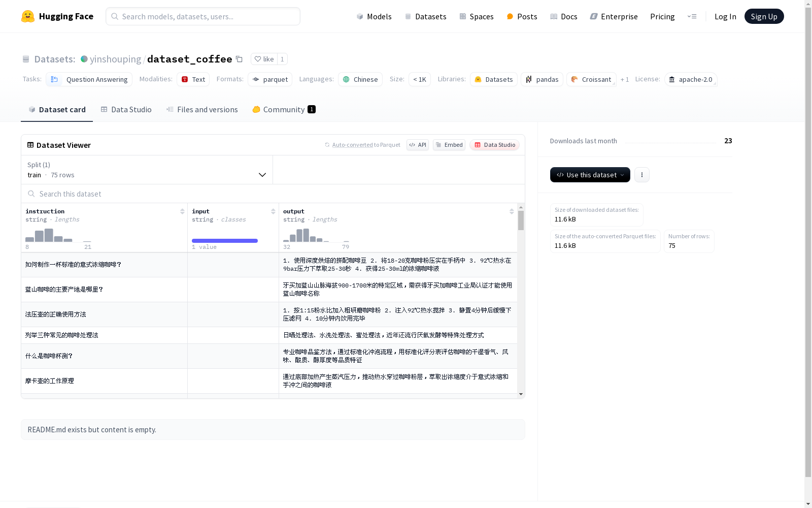
Task: Select row '什么是咖啡杯测?'
Action: pos(269,356)
